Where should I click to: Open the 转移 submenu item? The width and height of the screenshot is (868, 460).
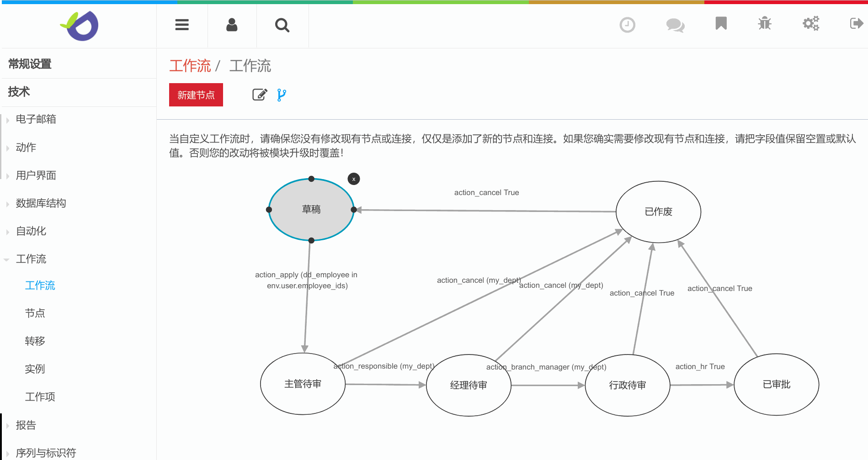pyautogui.click(x=35, y=341)
